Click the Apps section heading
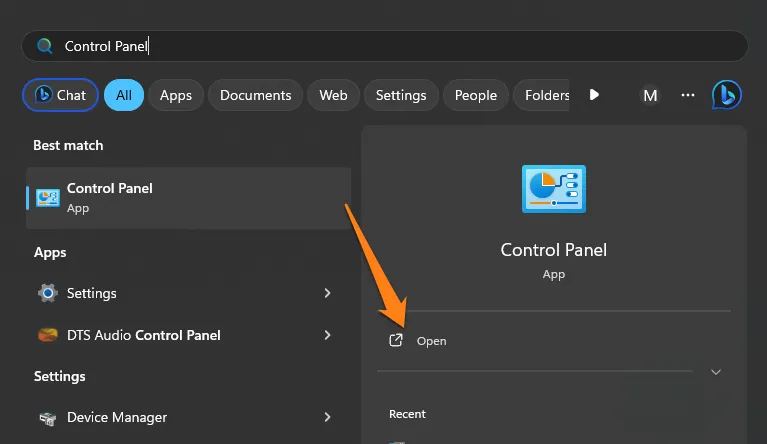 50,252
